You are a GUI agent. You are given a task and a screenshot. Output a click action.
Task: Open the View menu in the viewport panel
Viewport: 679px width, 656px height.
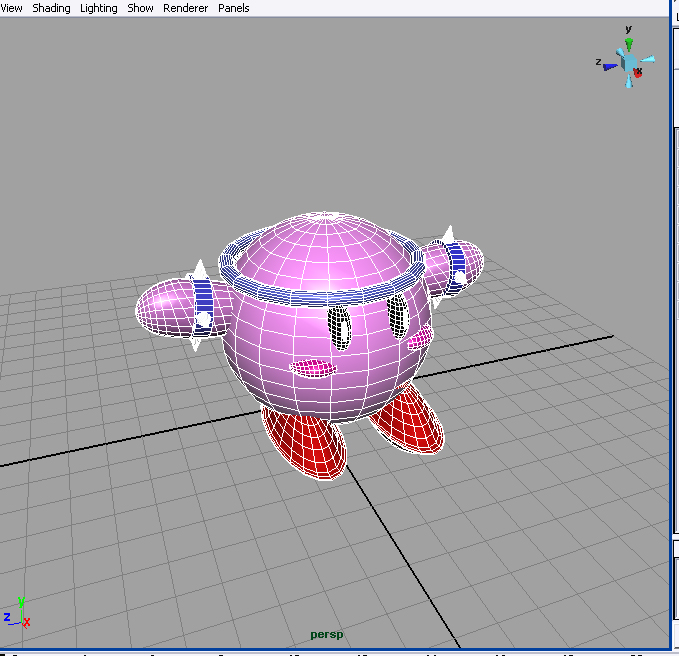pyautogui.click(x=11, y=8)
